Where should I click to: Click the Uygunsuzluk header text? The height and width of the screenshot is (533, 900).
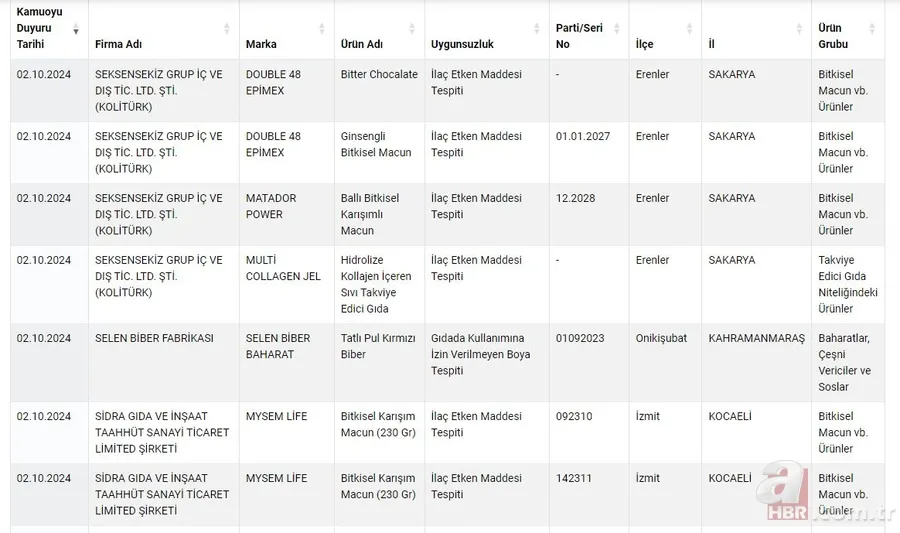coord(462,44)
